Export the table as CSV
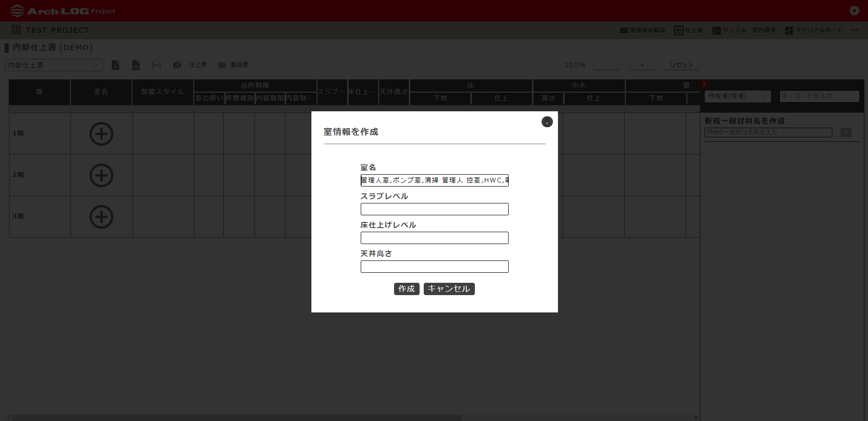Image resolution: width=868 pixels, height=421 pixels. click(x=136, y=65)
